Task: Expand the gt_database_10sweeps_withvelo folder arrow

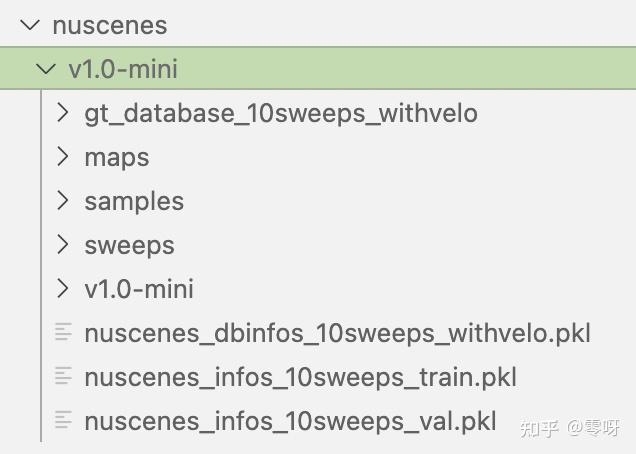Action: (x=62, y=112)
